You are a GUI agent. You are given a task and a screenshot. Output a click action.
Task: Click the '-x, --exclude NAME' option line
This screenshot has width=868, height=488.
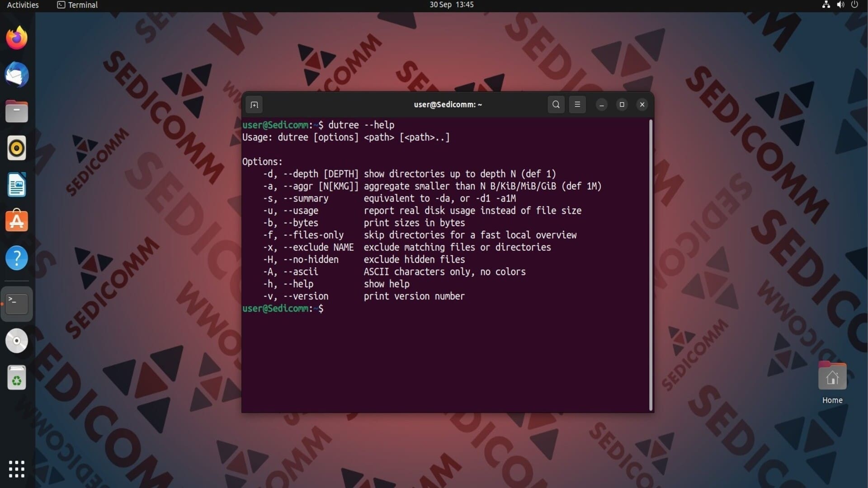click(407, 247)
